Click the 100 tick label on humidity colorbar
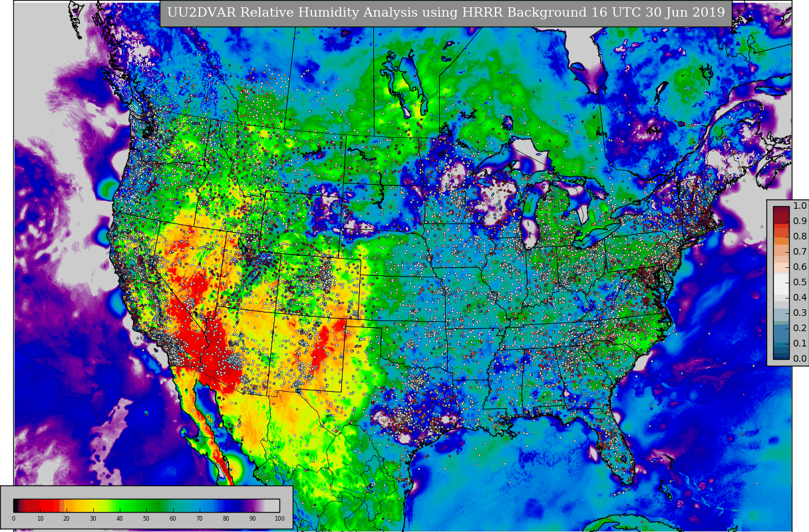809x532 pixels. pos(279,519)
